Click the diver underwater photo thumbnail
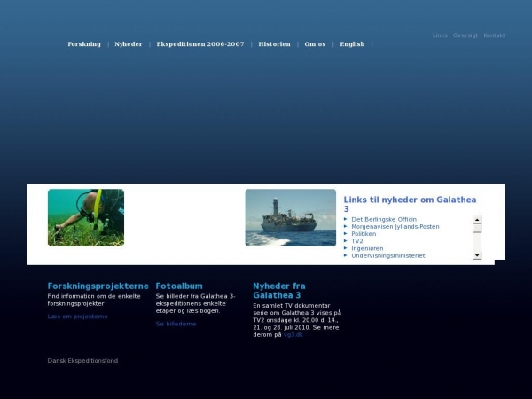Screen dimensions: 532x399 (x=86, y=217)
